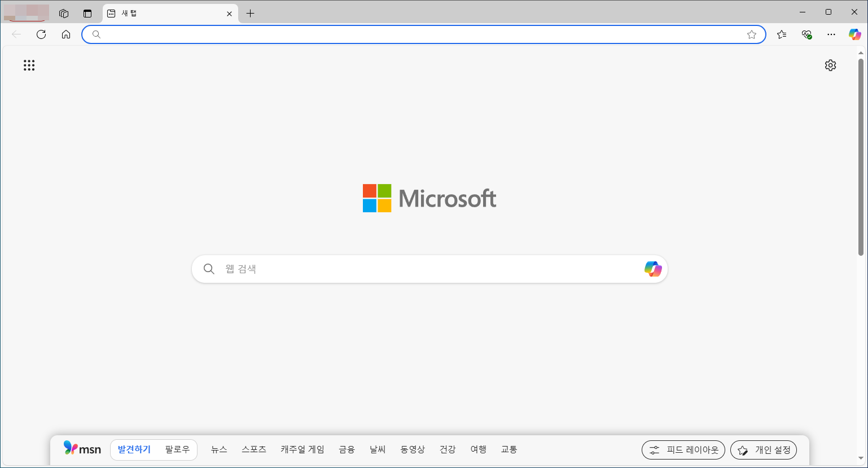Screen dimensions: 868x468
Task: Click the scrollbar up arrow
Action: (x=861, y=53)
